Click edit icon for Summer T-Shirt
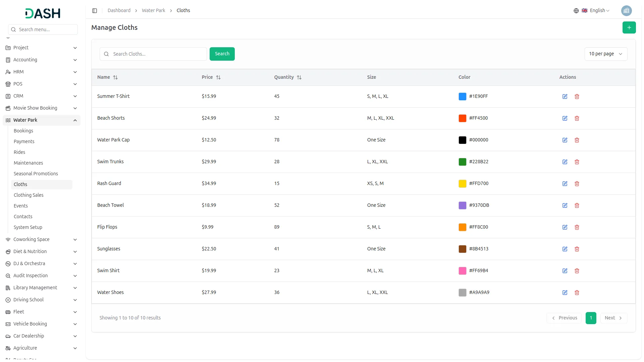Viewport: 644px width, 362px height. (565, 97)
